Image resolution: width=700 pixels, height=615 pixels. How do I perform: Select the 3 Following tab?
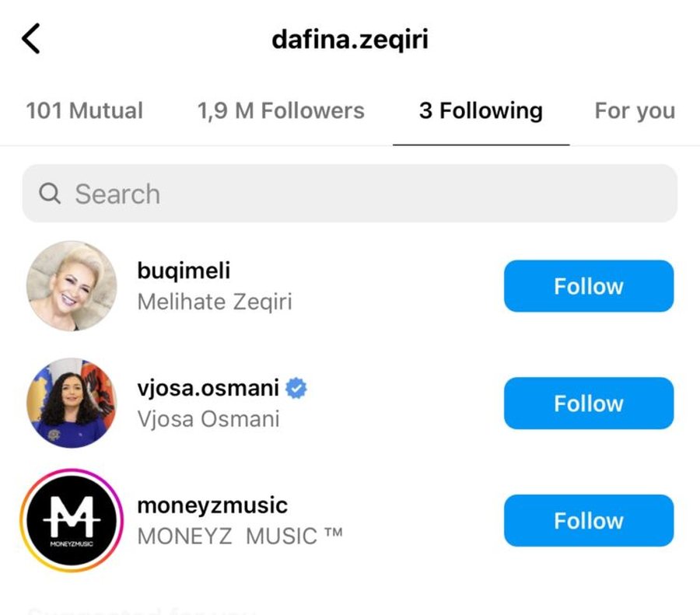481,110
